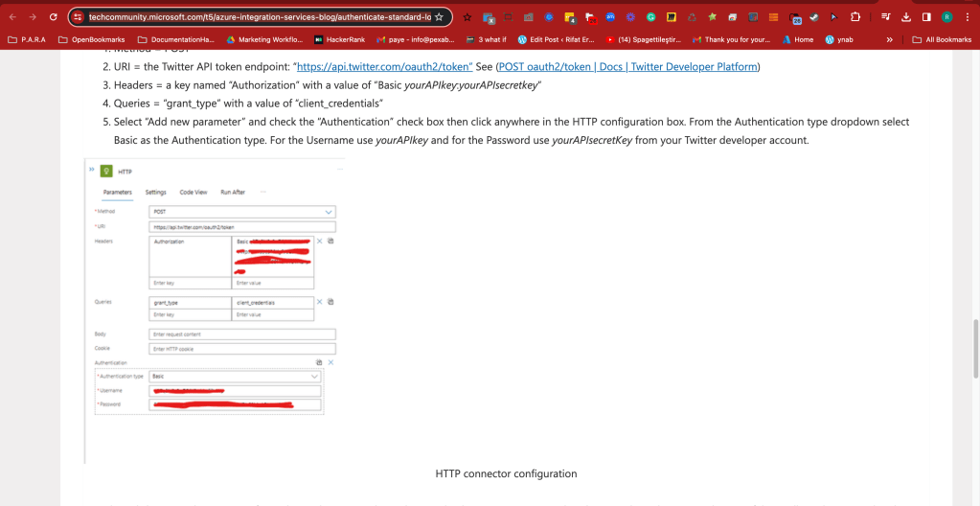Viewport: 980px width, 506px height.
Task: Click the address bar URL field
Action: pos(260,17)
